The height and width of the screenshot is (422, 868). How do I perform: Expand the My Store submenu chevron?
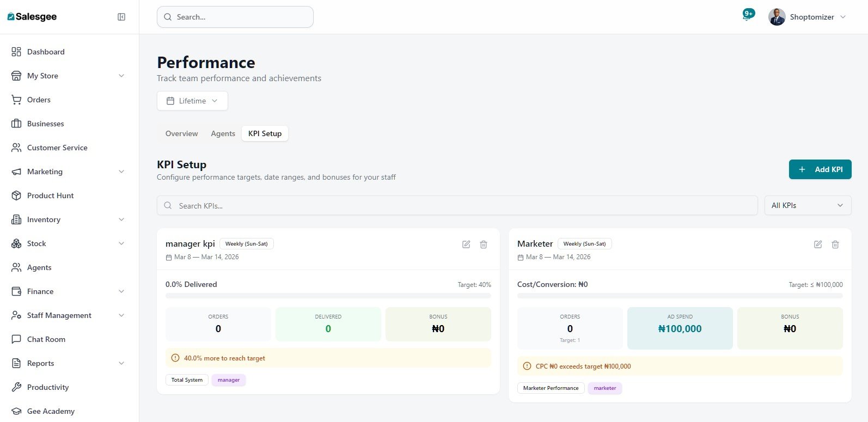pos(121,76)
